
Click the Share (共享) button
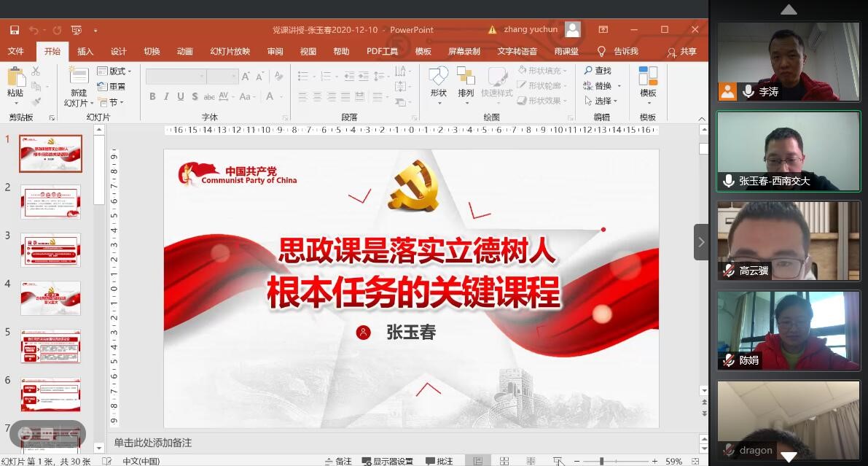(x=682, y=52)
